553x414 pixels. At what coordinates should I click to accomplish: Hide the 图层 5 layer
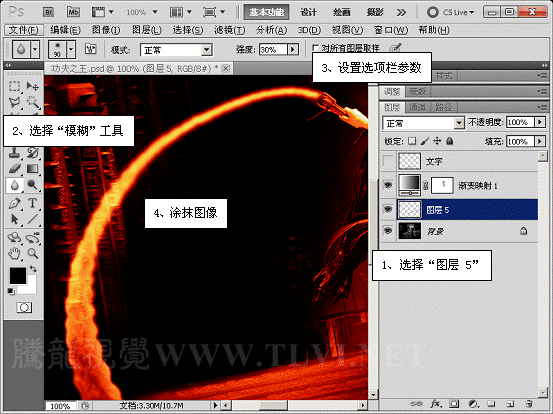click(388, 209)
